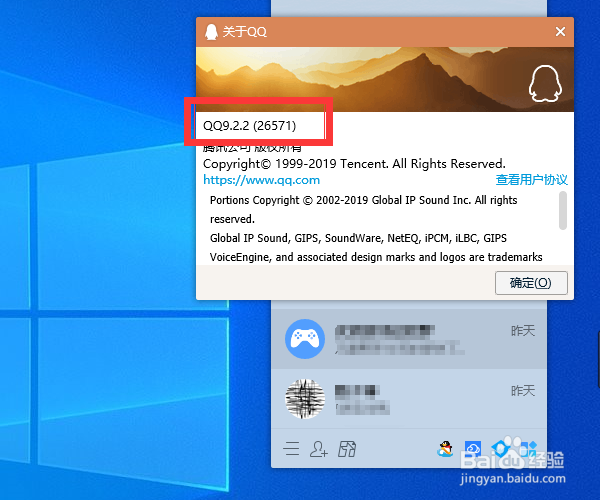Click the QQ9.2.2 (26571) version text
This screenshot has width=600, height=500.
[249, 125]
